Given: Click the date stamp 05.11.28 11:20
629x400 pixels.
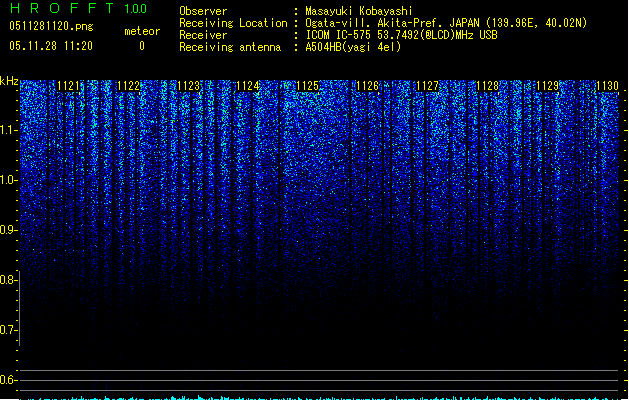Looking at the screenshot, I should pyautogui.click(x=51, y=46).
